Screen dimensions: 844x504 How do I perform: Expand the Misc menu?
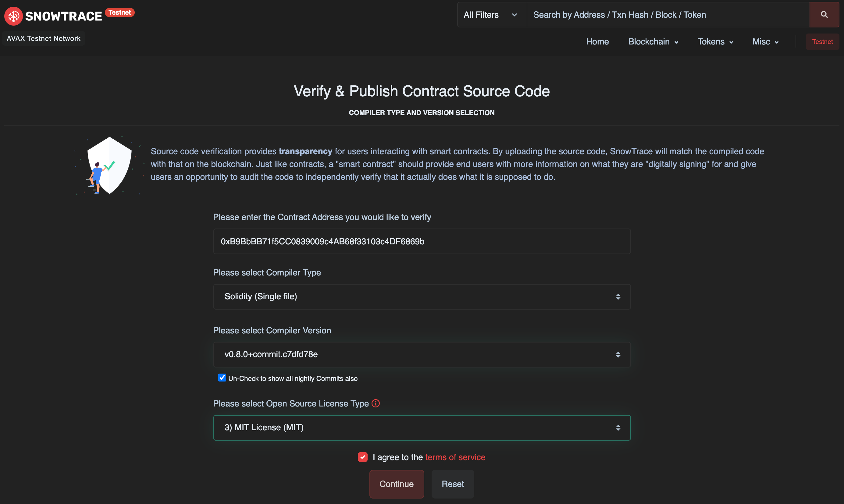click(766, 42)
